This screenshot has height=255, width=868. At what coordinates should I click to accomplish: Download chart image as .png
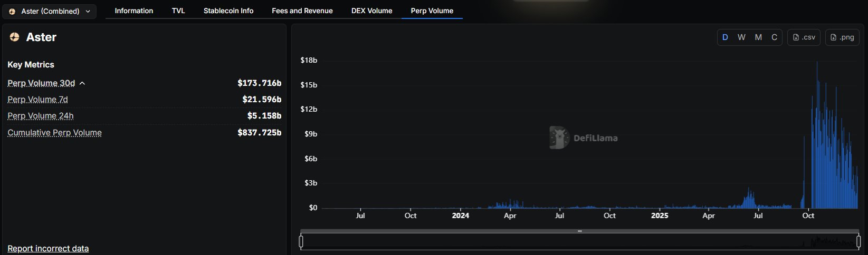pyautogui.click(x=842, y=37)
